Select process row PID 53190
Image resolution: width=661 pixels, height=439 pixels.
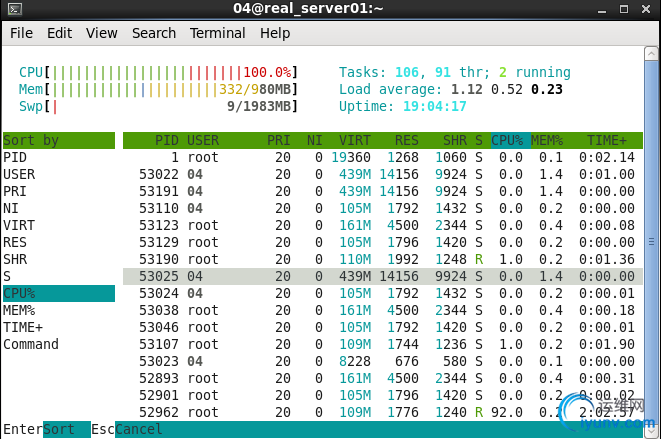tap(383, 259)
